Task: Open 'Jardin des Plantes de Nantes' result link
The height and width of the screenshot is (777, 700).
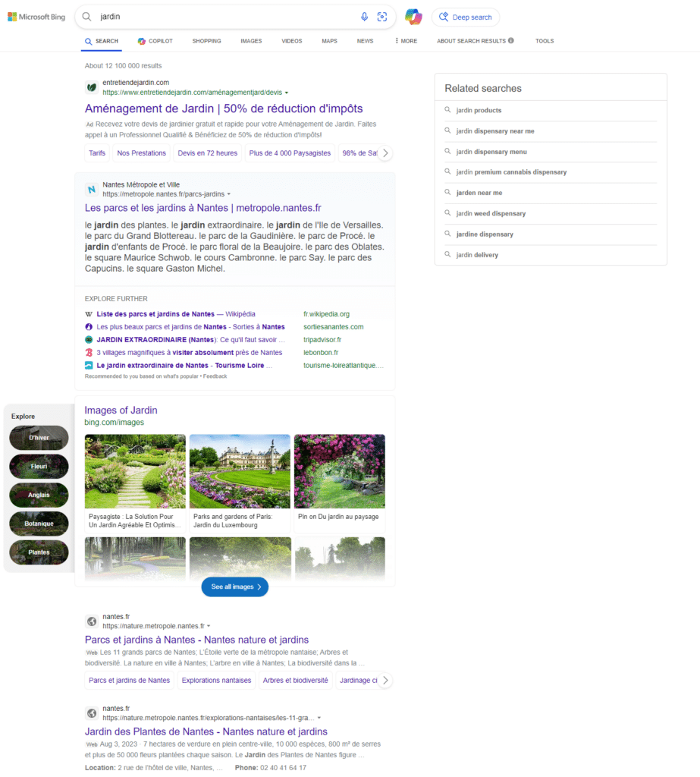Action: point(206,731)
